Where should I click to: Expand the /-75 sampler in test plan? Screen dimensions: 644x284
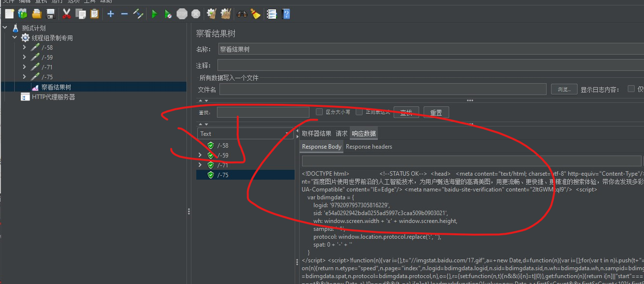pos(25,77)
